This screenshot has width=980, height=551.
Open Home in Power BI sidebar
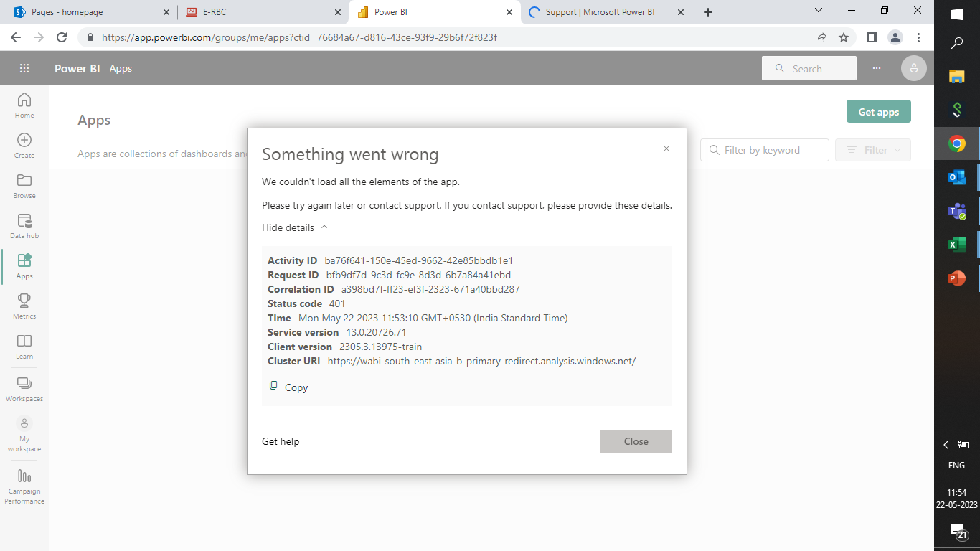[x=24, y=105]
